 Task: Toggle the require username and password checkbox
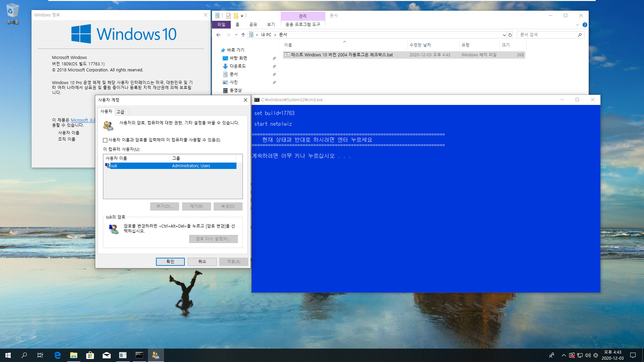click(x=105, y=140)
